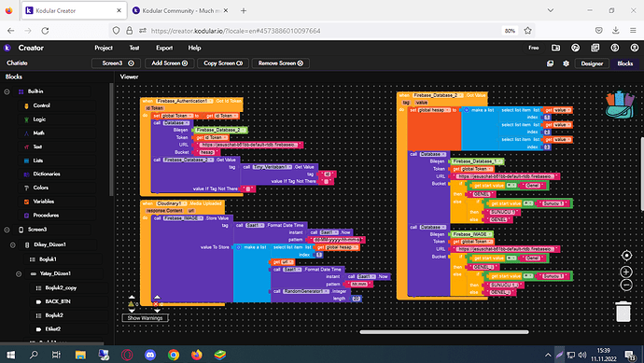Open the Procedures blocks category

(x=46, y=216)
